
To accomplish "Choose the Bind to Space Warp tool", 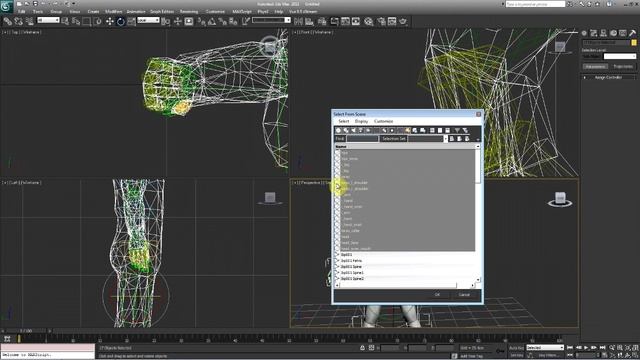I will pyautogui.click(x=29, y=21).
